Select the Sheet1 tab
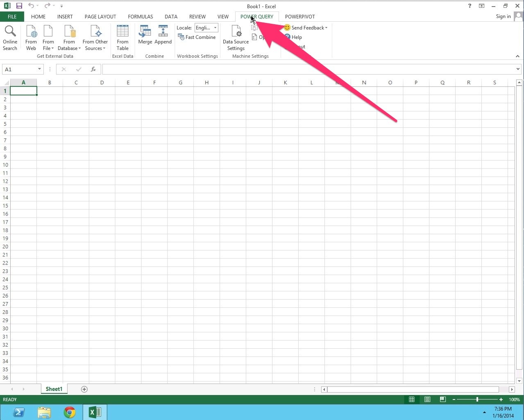The image size is (524, 420). click(54, 389)
